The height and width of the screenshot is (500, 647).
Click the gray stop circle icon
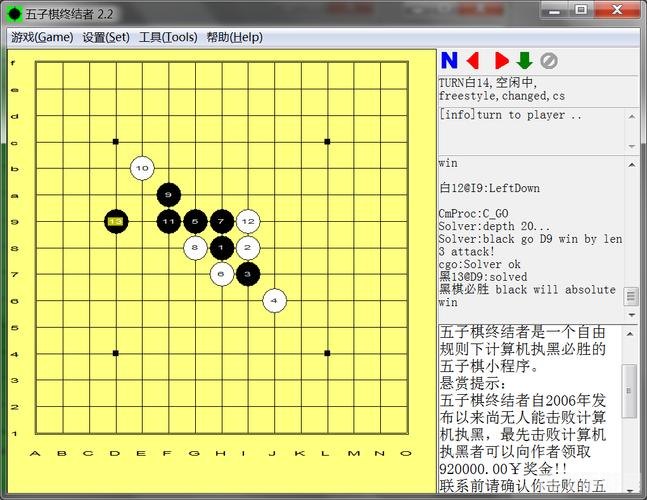549,61
